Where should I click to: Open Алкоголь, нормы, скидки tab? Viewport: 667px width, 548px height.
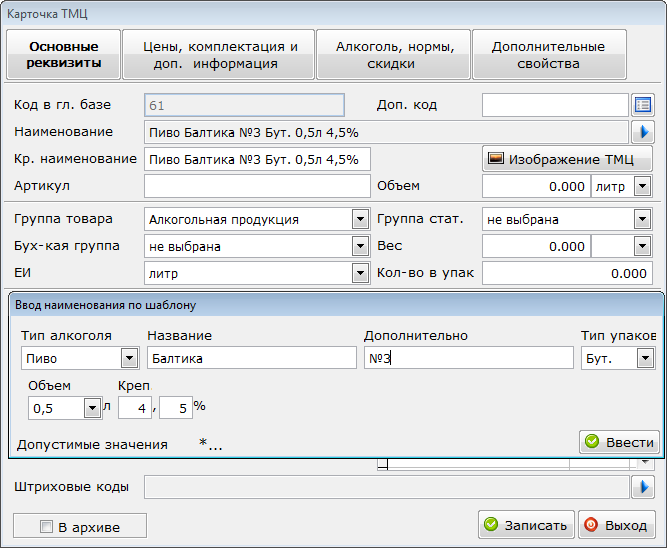393,54
